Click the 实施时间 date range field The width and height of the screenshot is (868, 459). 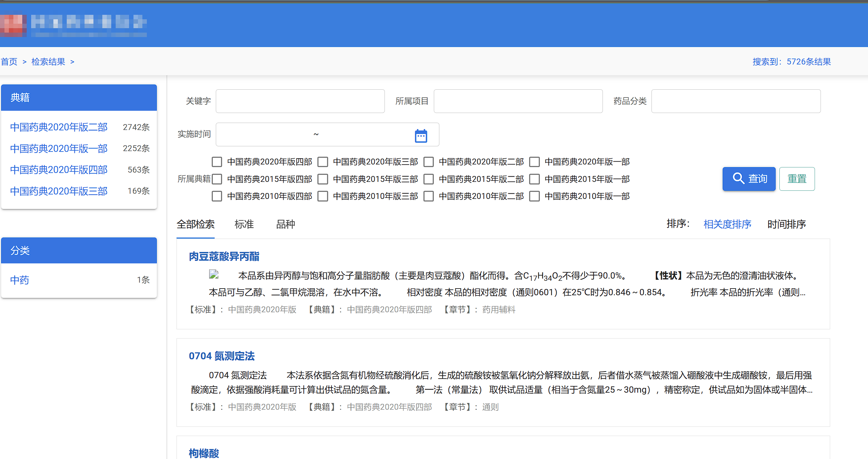click(x=327, y=134)
